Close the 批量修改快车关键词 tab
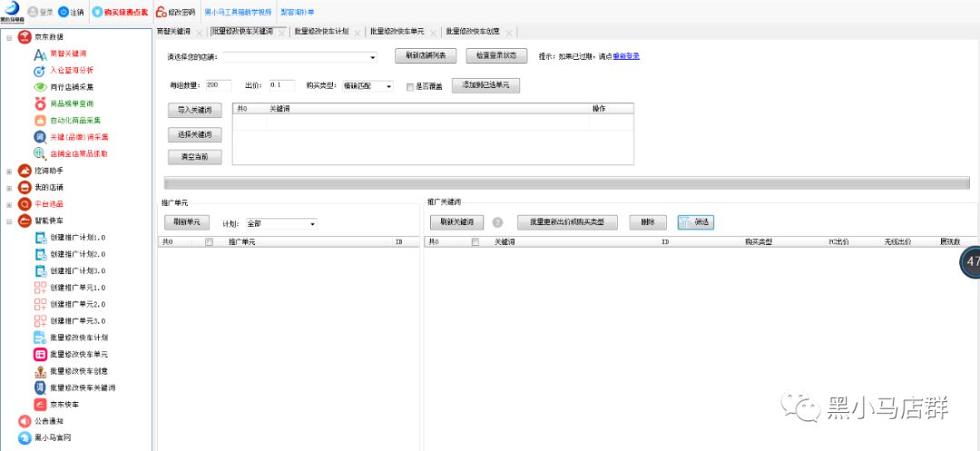The width and height of the screenshot is (980, 451). click(x=281, y=33)
